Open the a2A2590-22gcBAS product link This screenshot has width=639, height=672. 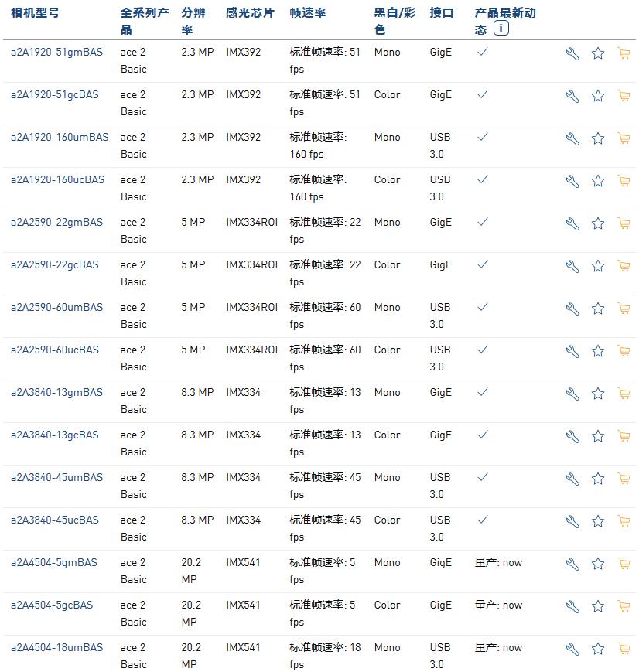point(54,265)
